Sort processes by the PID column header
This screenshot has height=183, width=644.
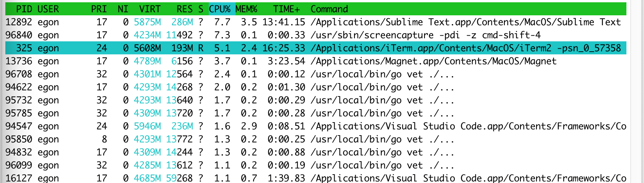click(x=24, y=9)
